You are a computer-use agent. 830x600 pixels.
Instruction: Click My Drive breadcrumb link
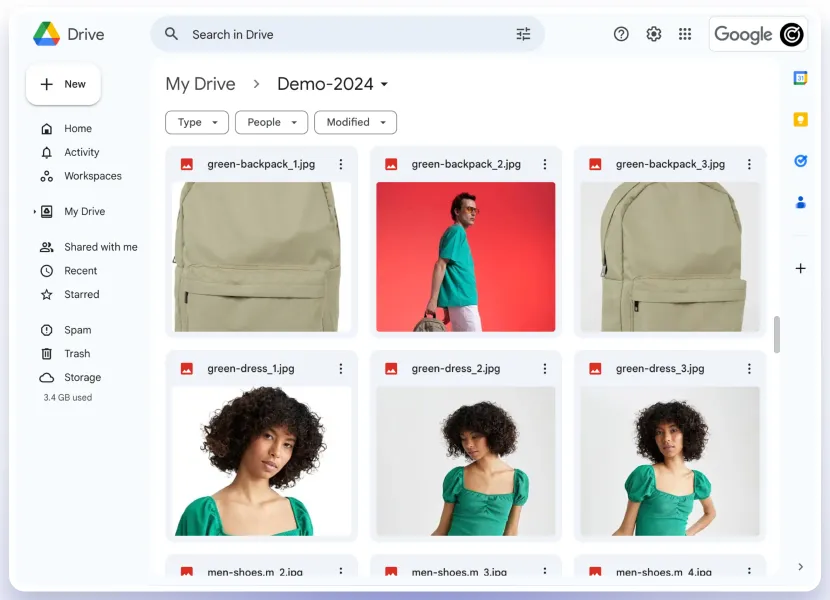pyautogui.click(x=200, y=84)
